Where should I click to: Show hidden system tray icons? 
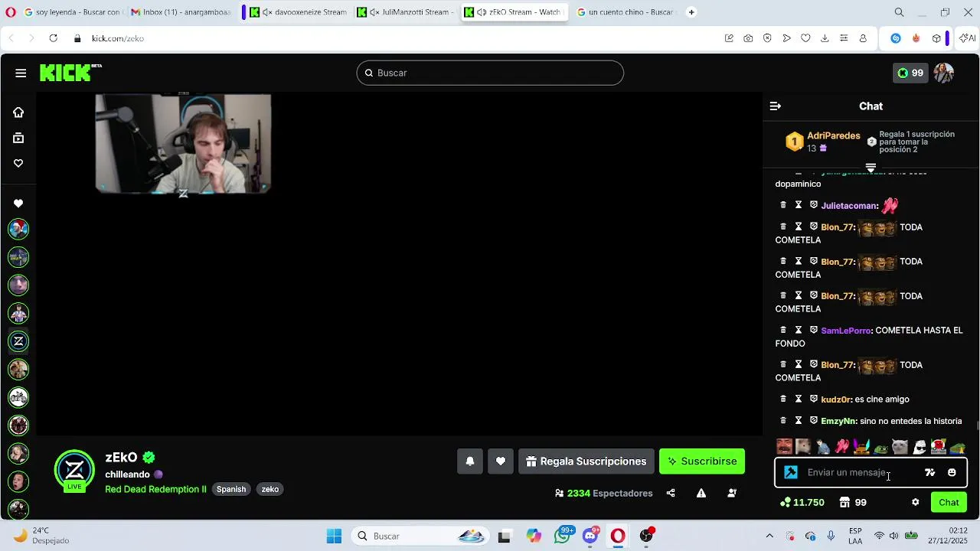[x=769, y=536]
